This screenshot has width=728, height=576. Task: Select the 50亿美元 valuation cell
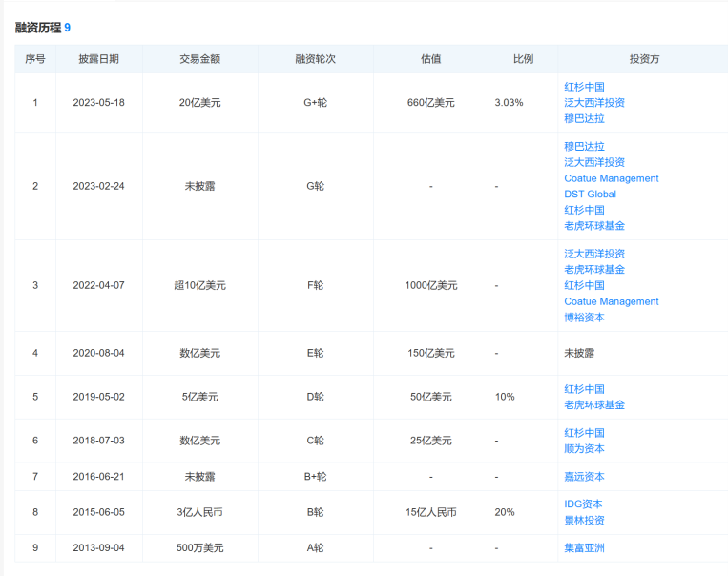click(431, 397)
